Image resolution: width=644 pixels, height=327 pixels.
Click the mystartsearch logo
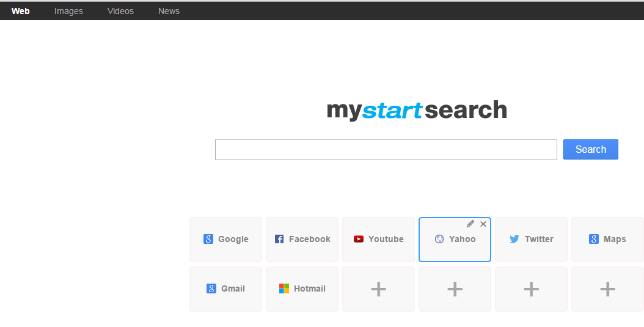[x=417, y=110]
